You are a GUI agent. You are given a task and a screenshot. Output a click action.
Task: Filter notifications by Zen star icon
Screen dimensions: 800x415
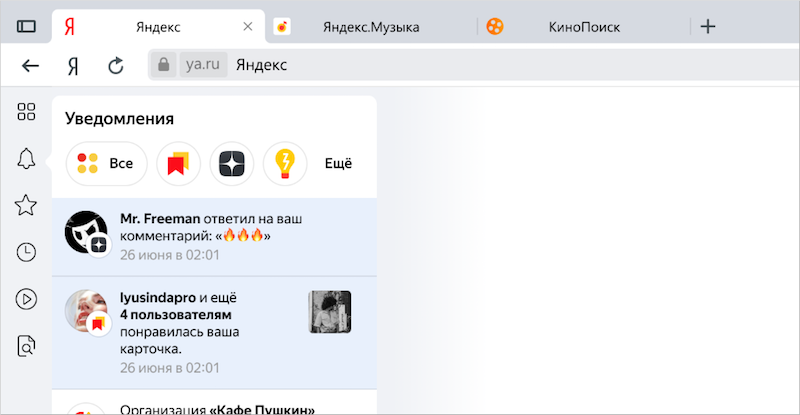click(x=232, y=163)
